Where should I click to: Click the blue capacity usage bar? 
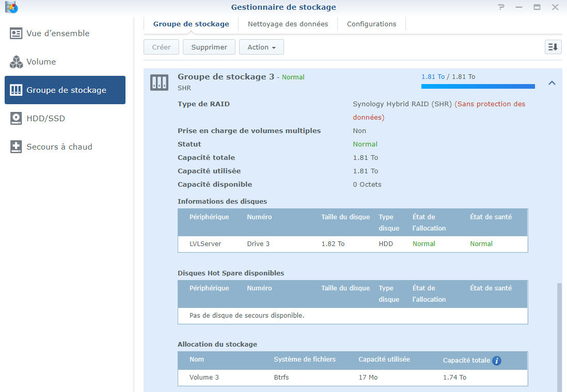(x=478, y=87)
